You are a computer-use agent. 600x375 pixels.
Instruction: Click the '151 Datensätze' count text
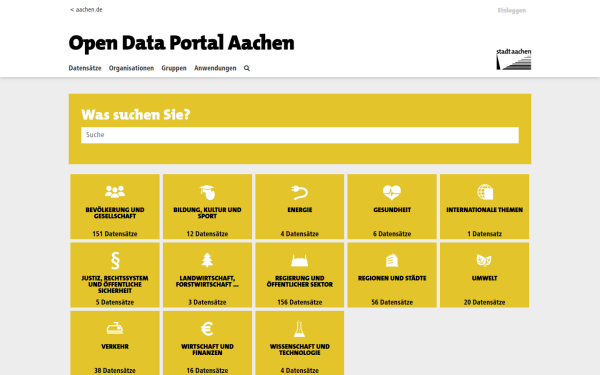point(115,234)
